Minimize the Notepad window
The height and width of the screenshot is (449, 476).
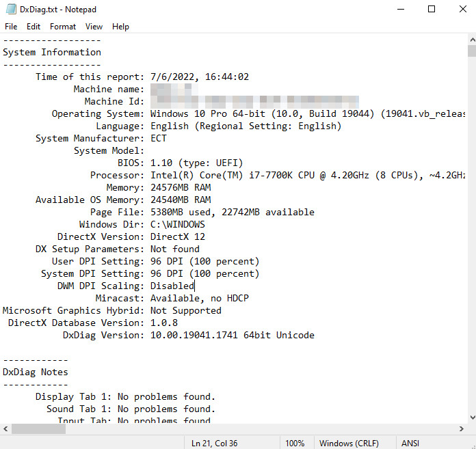[x=401, y=9]
